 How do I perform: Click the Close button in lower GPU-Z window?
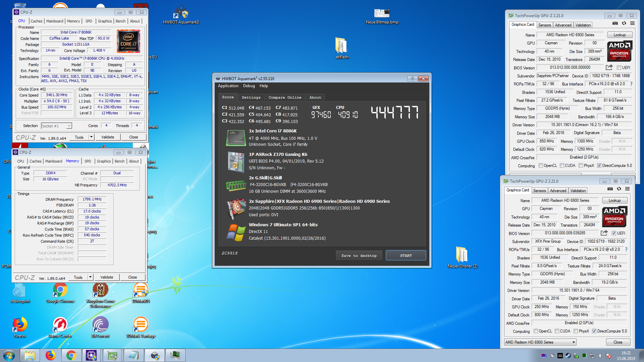618,342
